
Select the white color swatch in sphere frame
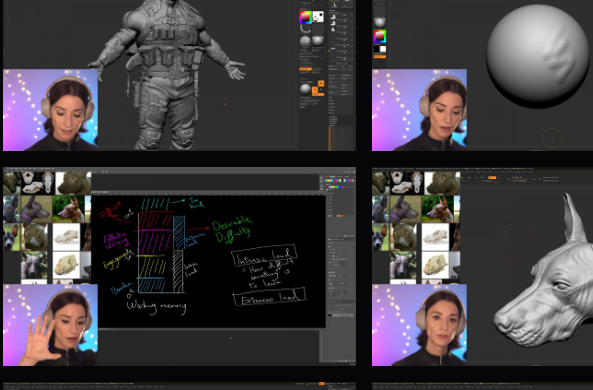pos(383,49)
